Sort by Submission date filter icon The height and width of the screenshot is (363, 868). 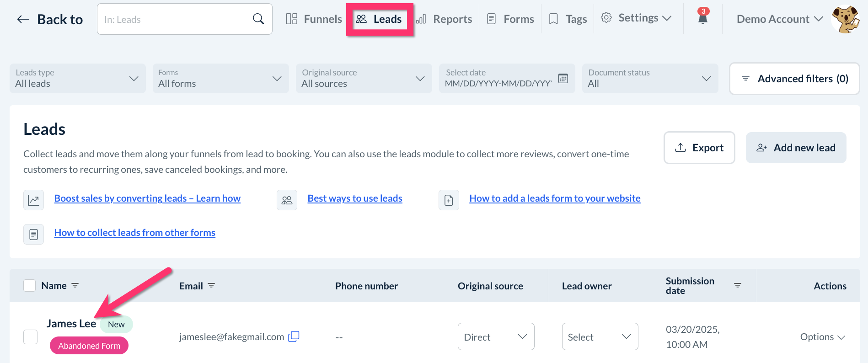point(737,285)
